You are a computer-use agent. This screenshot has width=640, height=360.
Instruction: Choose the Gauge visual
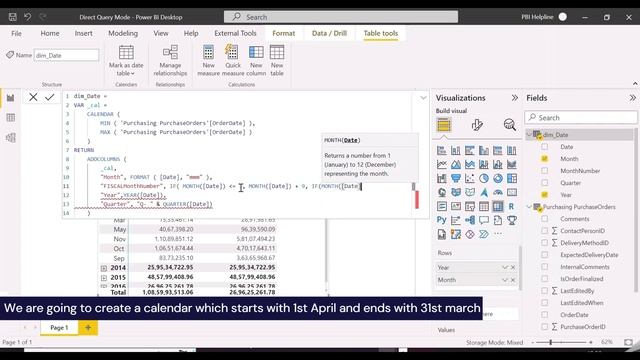[498, 192]
